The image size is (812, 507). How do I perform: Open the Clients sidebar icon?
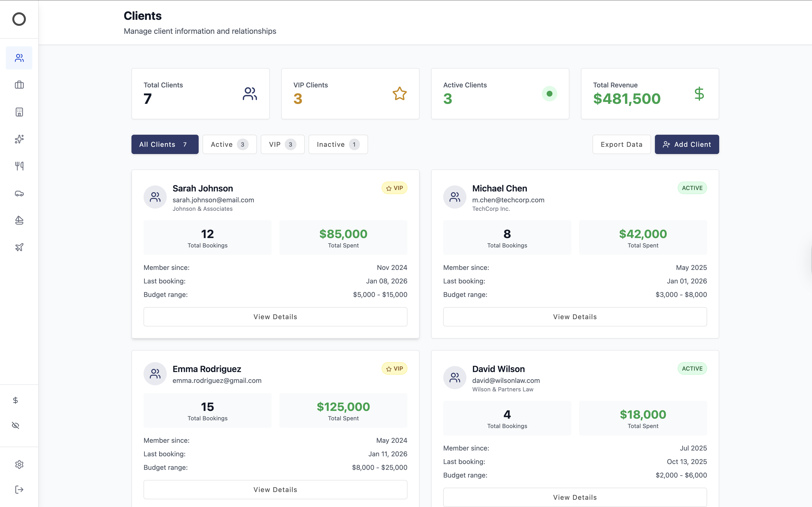point(19,58)
